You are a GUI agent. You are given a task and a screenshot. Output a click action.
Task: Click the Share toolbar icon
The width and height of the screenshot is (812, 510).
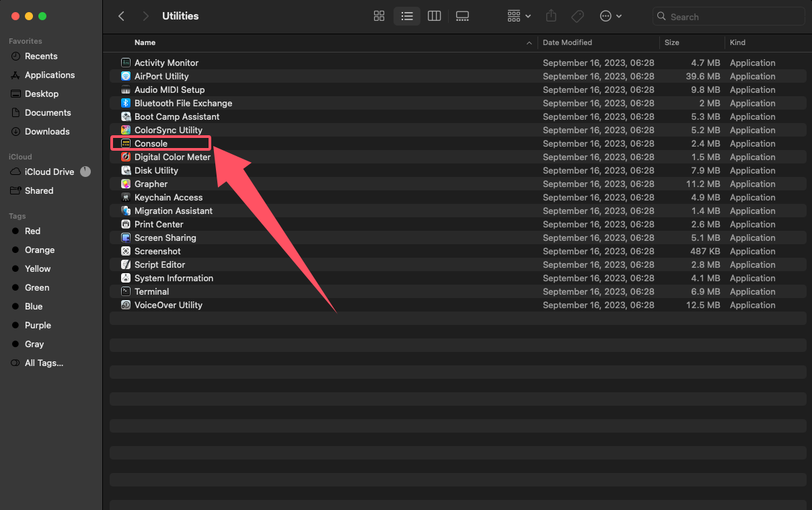pos(552,16)
